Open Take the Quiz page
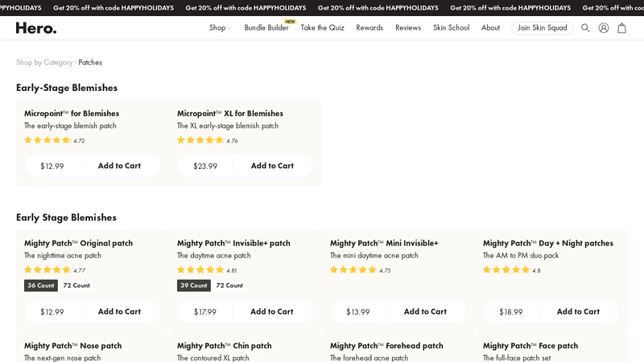Image resolution: width=644 pixels, height=362 pixels. point(322,28)
